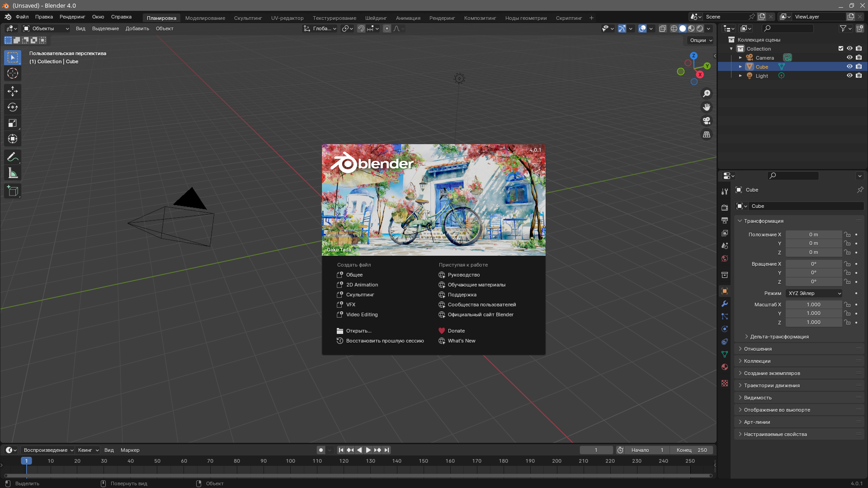Open Руководство link on splash
868x488 pixels.
[459, 275]
